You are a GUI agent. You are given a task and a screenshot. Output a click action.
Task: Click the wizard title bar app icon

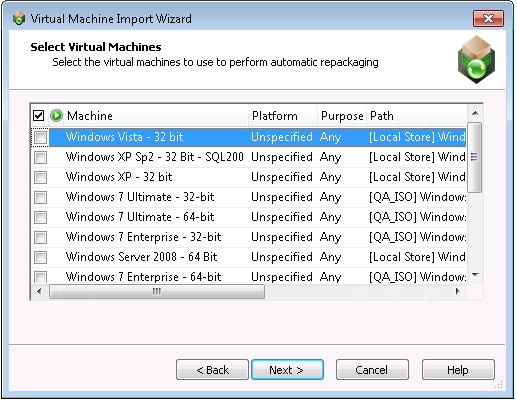pos(19,18)
